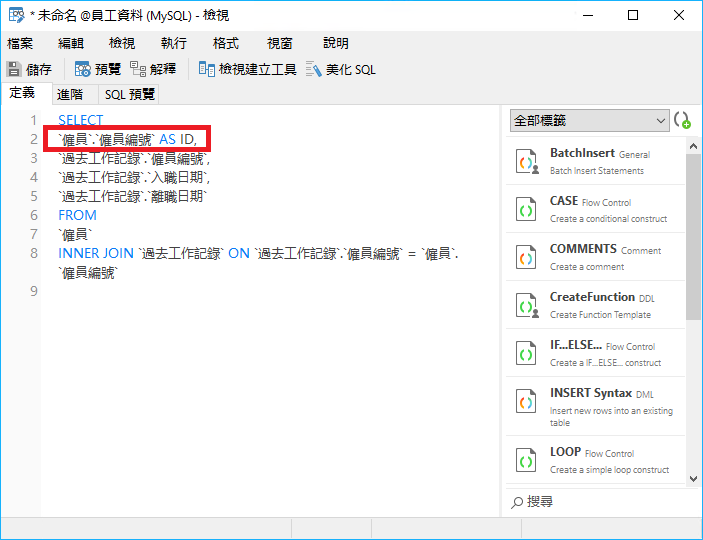Viewport: 703px width, 540px height.
Task: Click INNER JOIN keyword on line 8
Action: (x=96, y=253)
